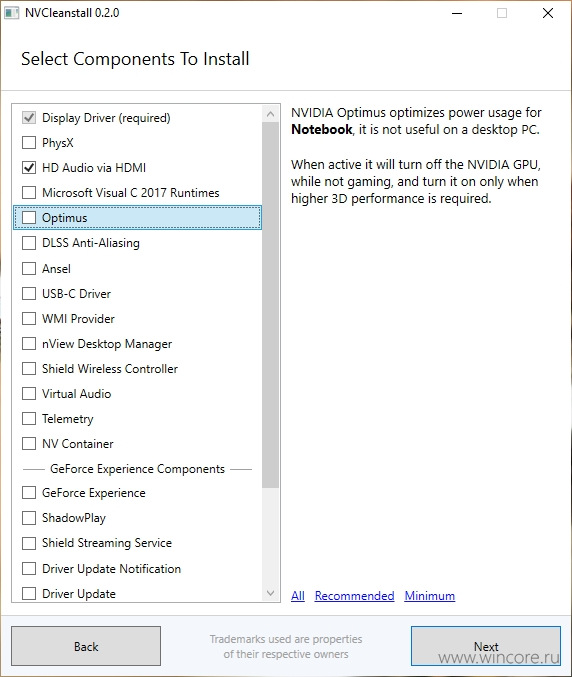Tick the USB-C Driver option

(x=29, y=294)
